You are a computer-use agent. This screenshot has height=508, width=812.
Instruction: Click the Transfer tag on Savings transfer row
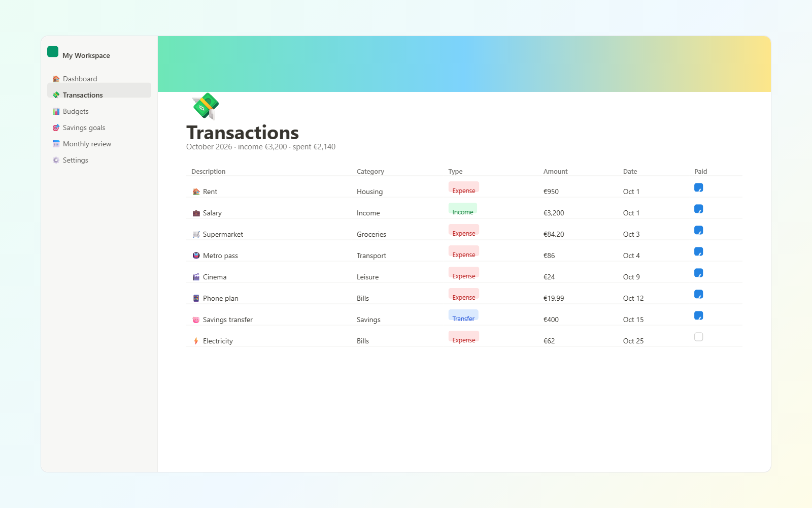(x=463, y=316)
